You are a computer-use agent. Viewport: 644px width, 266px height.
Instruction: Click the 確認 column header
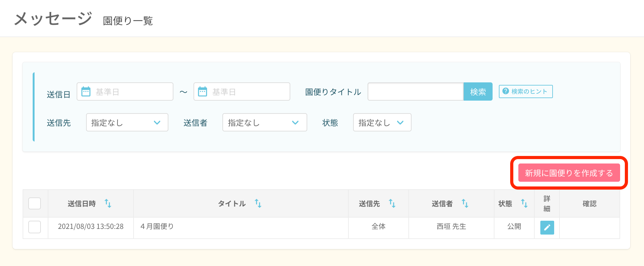(590, 203)
